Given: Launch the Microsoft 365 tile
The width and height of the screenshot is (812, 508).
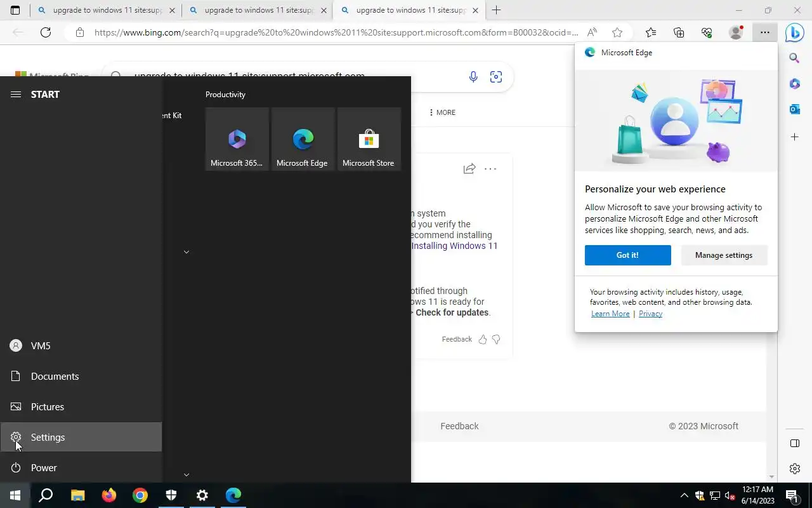Looking at the screenshot, I should click(237, 139).
